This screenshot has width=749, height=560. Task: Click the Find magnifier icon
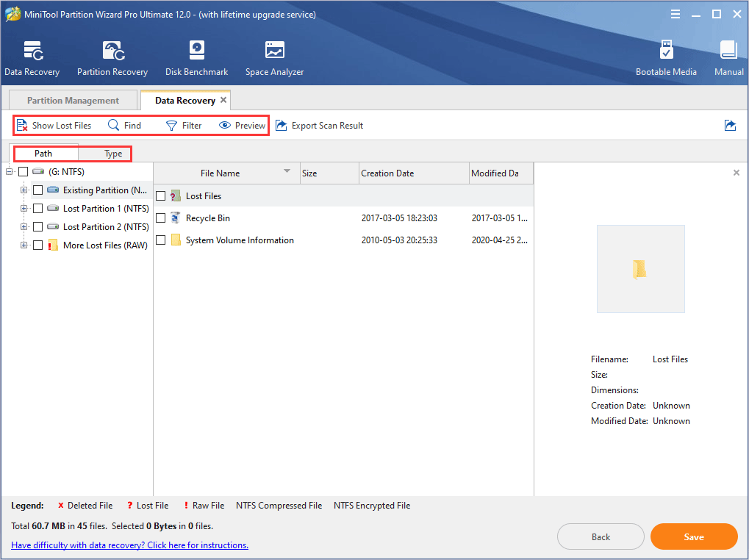pos(113,125)
